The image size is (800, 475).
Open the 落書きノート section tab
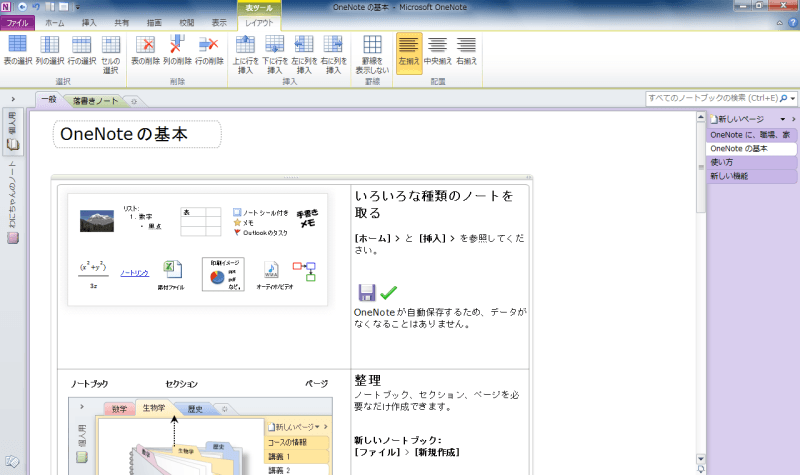pyautogui.click(x=95, y=101)
